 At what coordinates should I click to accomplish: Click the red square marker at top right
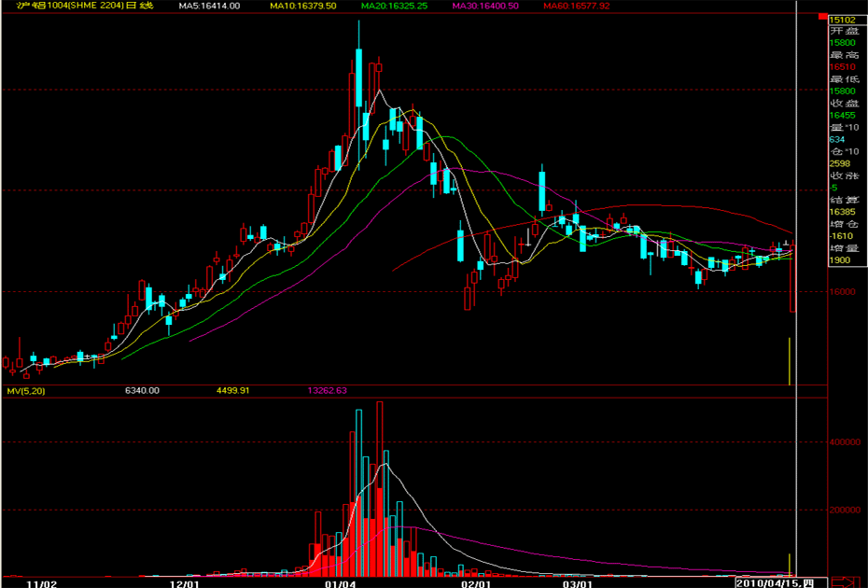[x=822, y=17]
